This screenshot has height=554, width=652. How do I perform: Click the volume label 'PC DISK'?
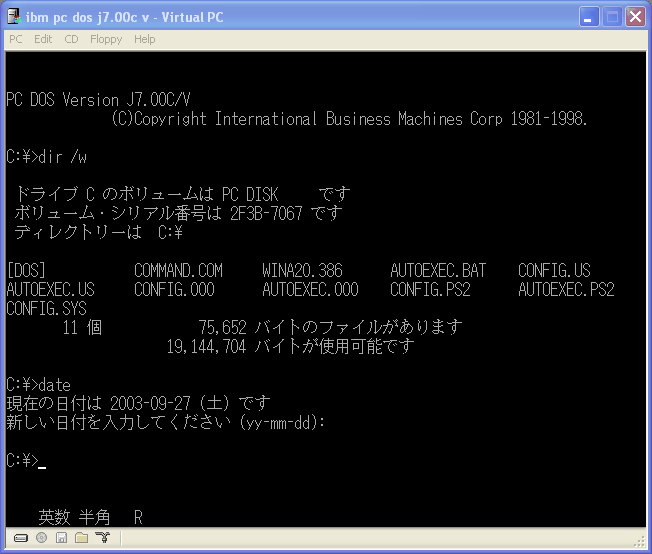pyautogui.click(x=250, y=195)
